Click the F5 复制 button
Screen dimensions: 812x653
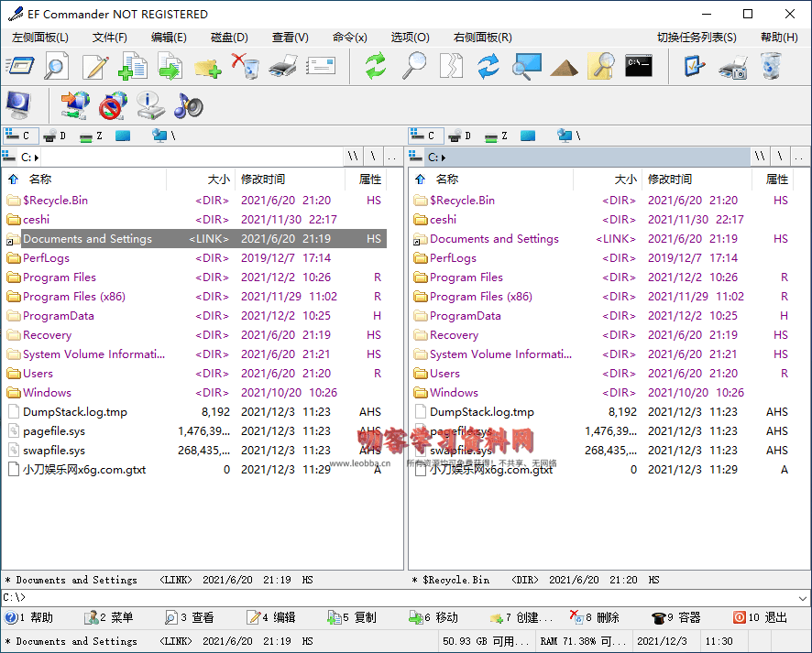coord(352,617)
